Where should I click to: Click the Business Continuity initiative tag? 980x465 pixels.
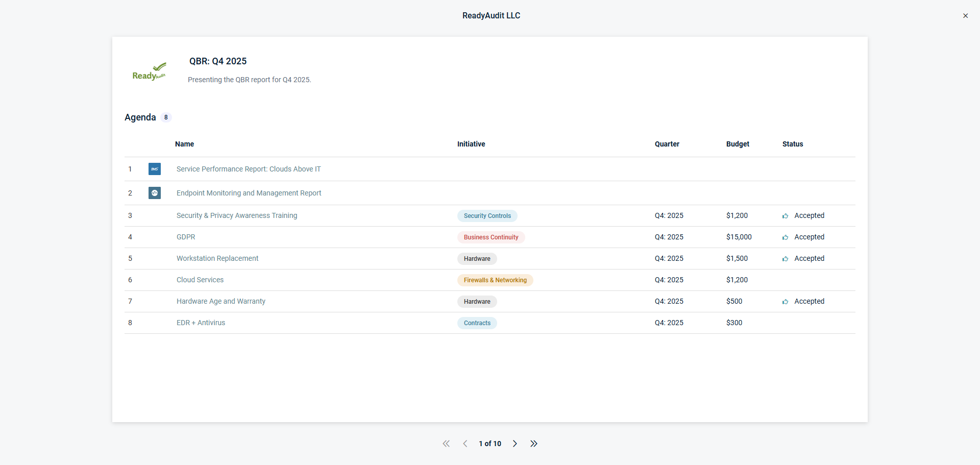tap(491, 237)
